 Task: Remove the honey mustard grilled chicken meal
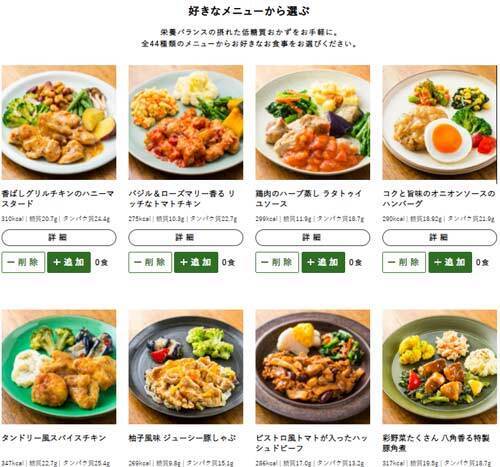coord(23,262)
